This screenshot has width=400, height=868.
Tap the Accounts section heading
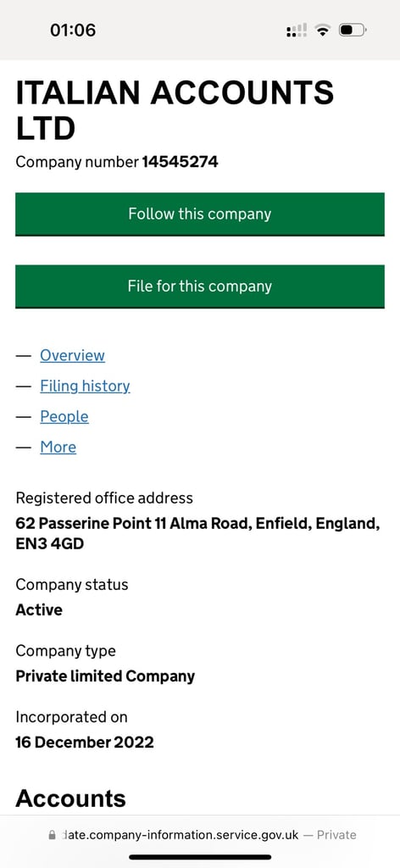(71, 798)
